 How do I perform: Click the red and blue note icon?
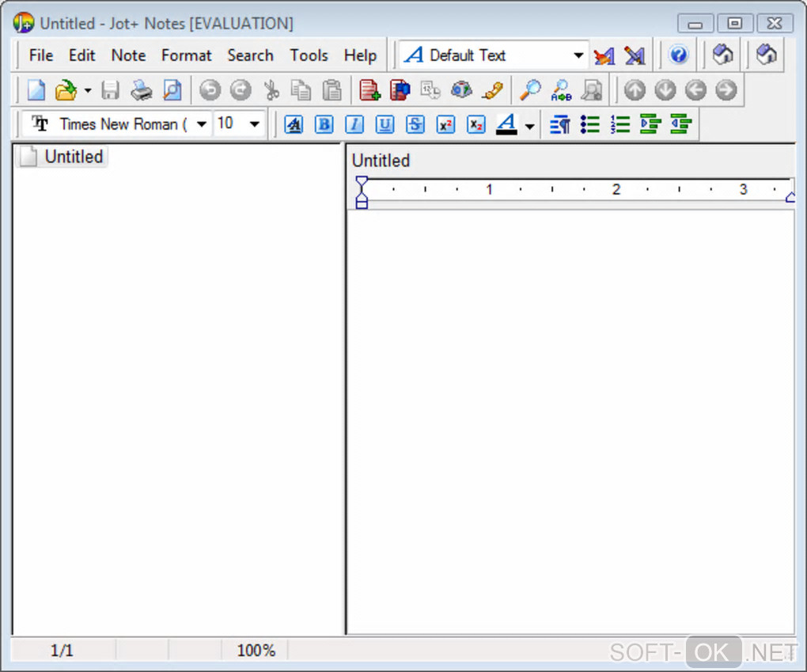[x=400, y=91]
